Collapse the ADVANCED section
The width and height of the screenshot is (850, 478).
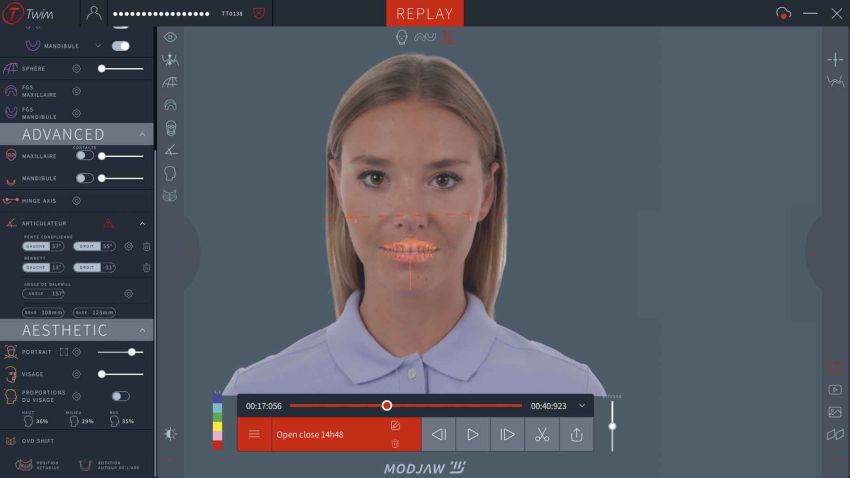[x=142, y=134]
